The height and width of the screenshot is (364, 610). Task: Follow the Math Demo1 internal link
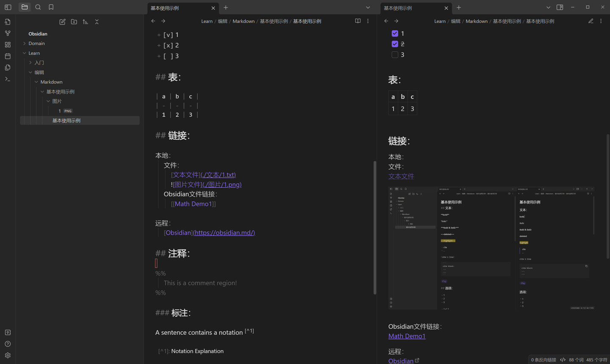coord(406,336)
